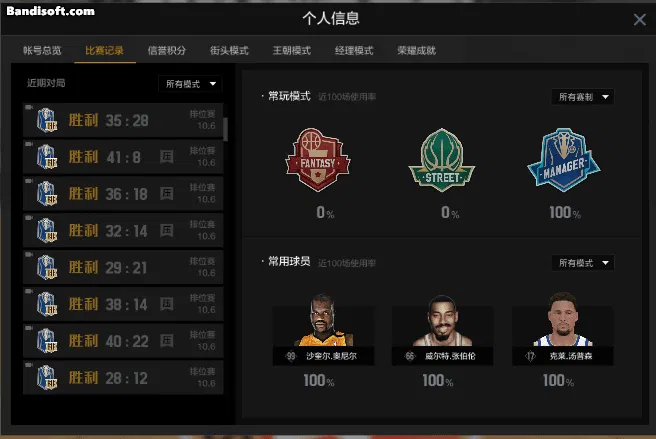
Task: Select the 王朝模式 tab
Action: (x=292, y=51)
